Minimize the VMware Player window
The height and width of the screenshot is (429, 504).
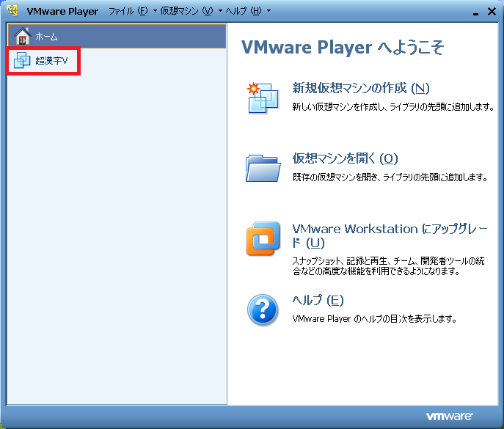(x=475, y=12)
